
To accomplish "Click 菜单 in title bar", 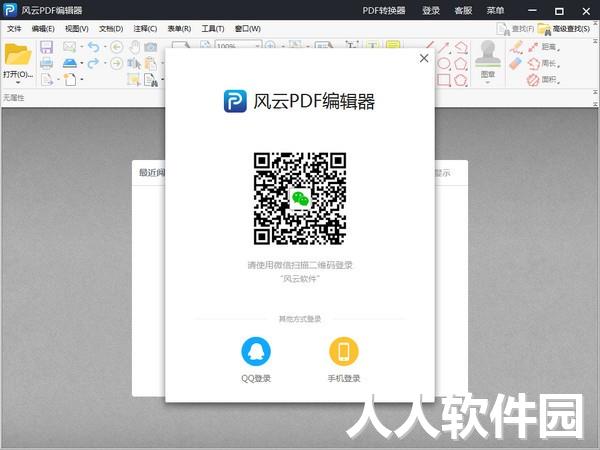I will coord(495,10).
